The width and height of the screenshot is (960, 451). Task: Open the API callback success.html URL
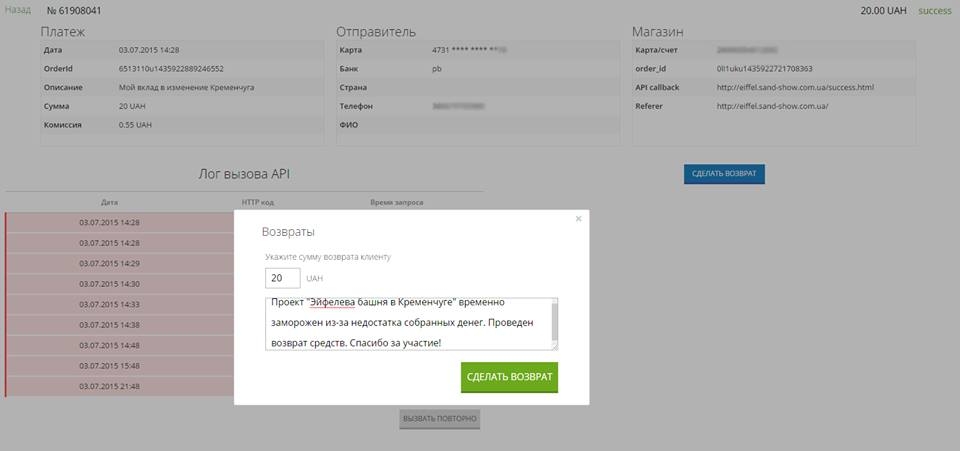click(x=795, y=87)
